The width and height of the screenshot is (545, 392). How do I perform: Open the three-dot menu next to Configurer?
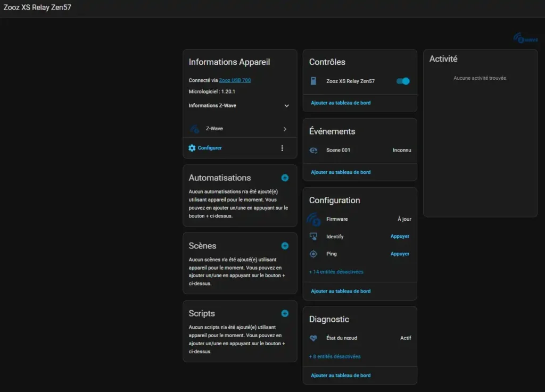click(x=282, y=148)
